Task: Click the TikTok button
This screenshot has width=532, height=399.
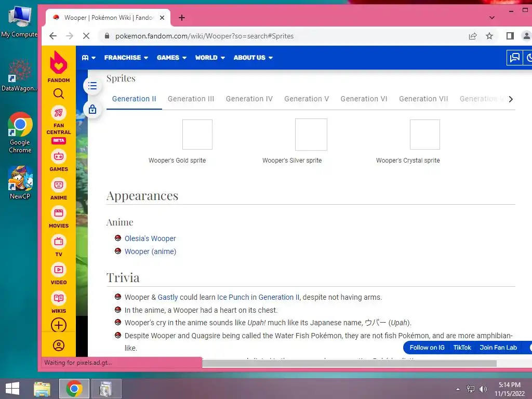Action: 462,348
